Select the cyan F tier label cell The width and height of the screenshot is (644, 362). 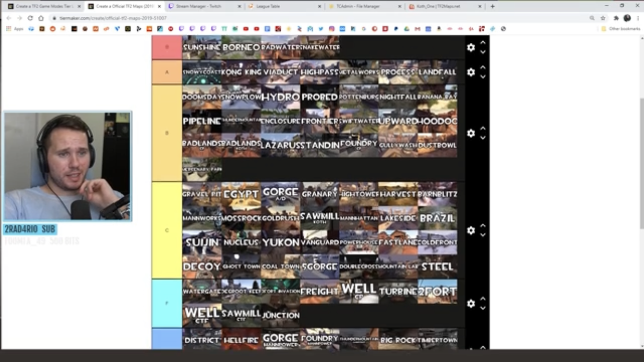tap(167, 303)
